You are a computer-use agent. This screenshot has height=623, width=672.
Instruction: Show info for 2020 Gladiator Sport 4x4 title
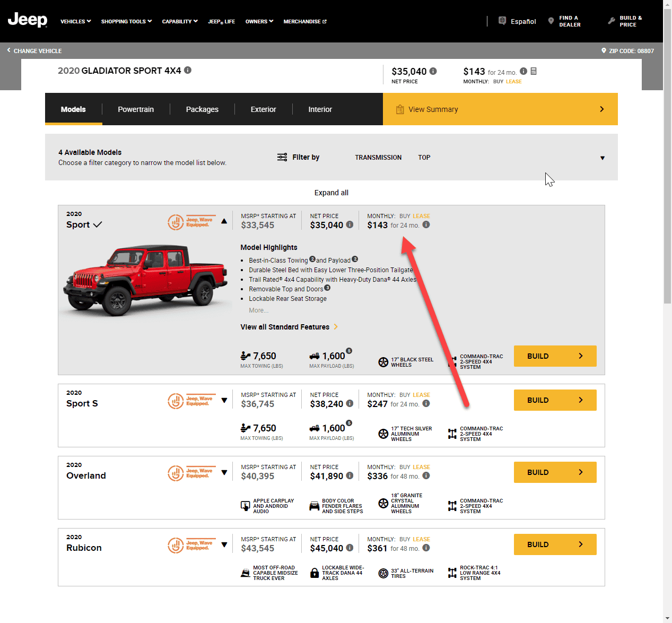coord(188,70)
